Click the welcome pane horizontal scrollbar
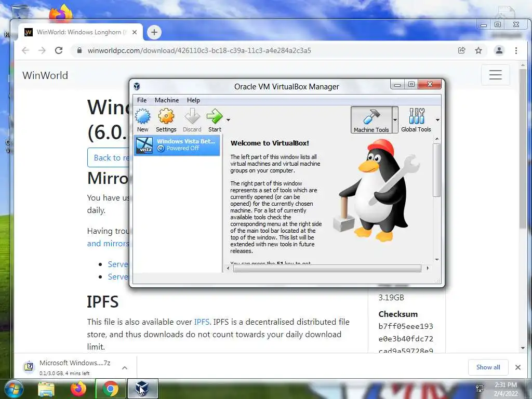This screenshot has width=532, height=399. pyautogui.click(x=327, y=269)
